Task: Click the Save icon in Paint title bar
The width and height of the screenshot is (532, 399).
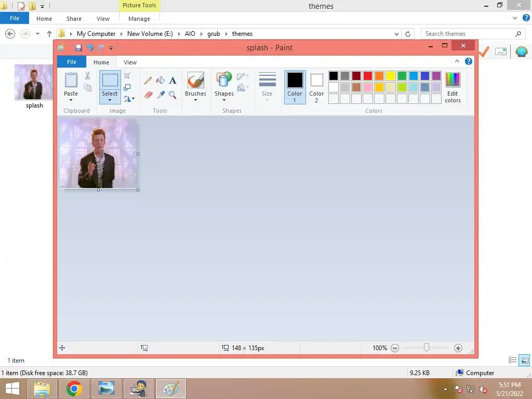Action: pos(78,48)
